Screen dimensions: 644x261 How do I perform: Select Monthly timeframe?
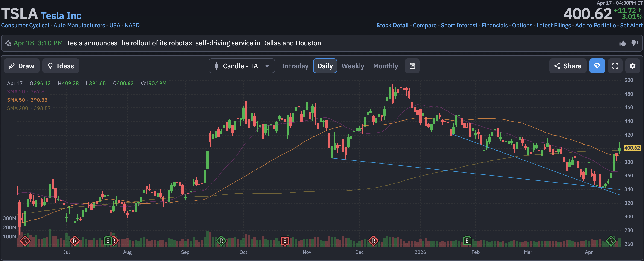(385, 66)
